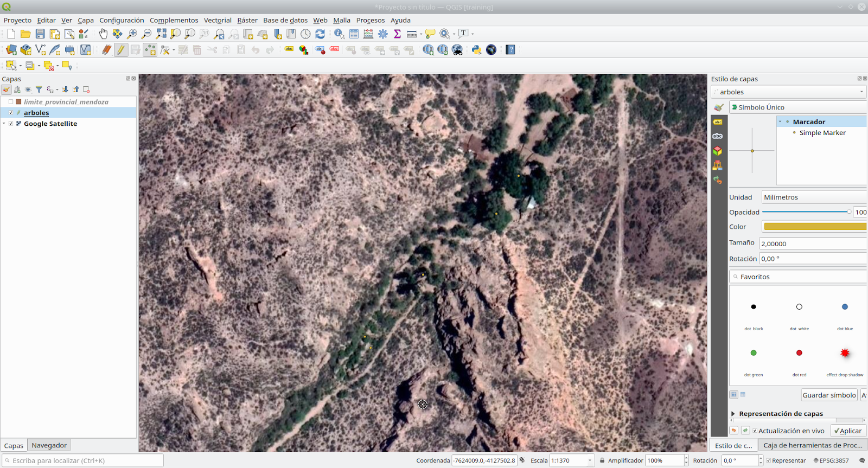The width and height of the screenshot is (868, 468).
Task: Click the yellow Color swatch
Action: pos(814,227)
